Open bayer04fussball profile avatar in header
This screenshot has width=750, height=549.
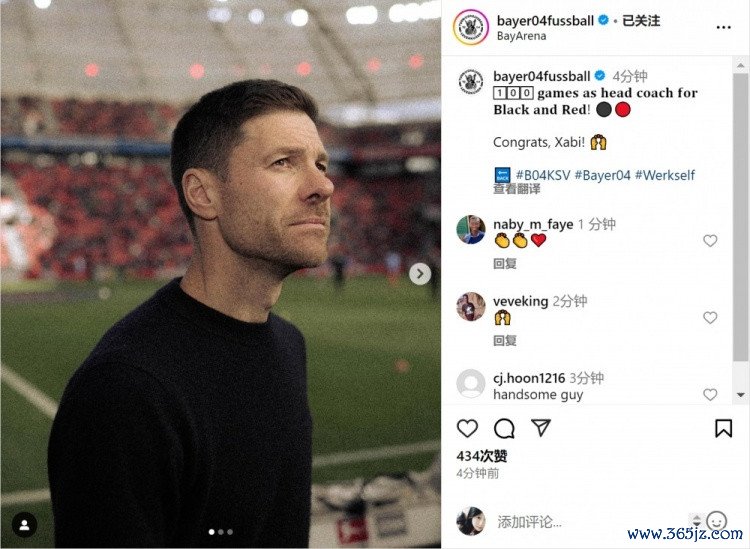click(471, 27)
